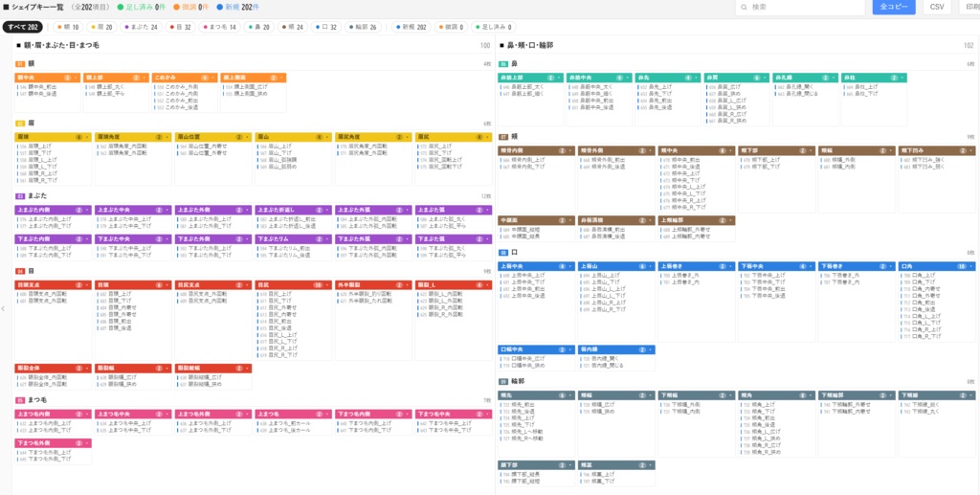Open the dropdown arrow on the 口角 card
This screenshot has width=980, height=495.
click(972, 266)
